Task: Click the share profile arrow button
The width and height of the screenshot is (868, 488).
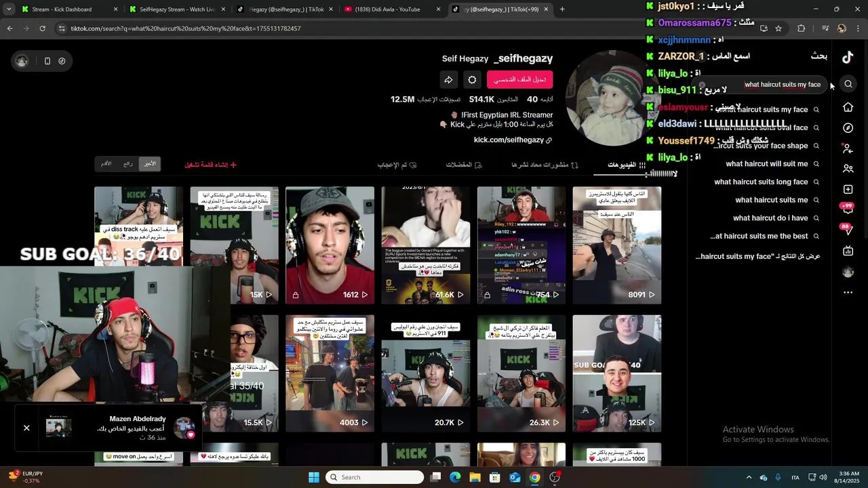Action: click(x=448, y=80)
